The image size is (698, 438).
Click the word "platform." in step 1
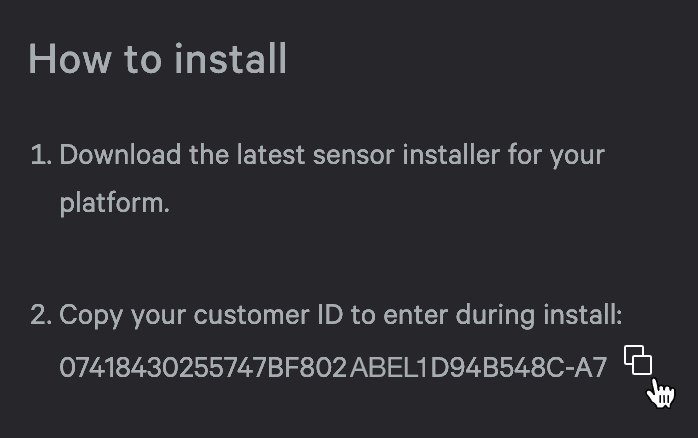coord(114,203)
